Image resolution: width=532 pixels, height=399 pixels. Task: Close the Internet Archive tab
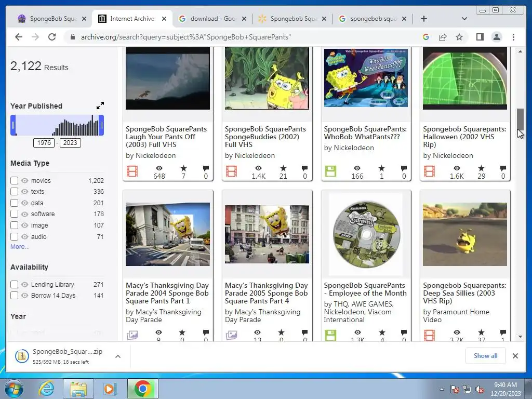tap(164, 19)
